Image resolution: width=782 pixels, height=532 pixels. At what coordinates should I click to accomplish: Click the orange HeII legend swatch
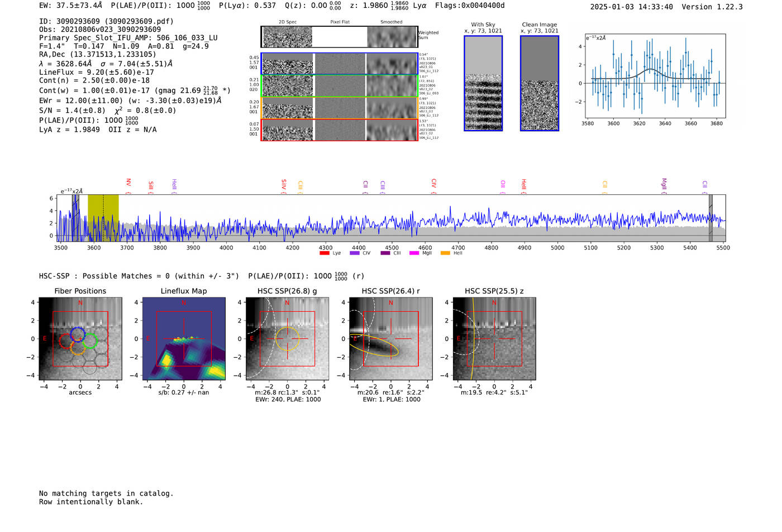pyautogui.click(x=445, y=253)
